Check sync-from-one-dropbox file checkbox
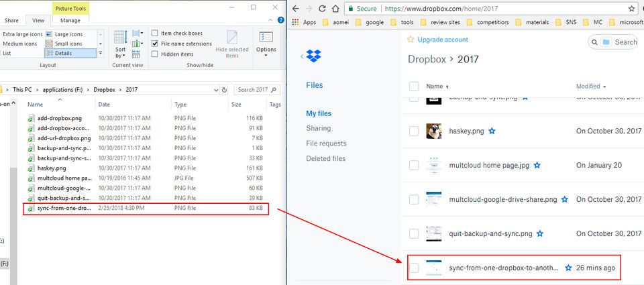 tap(414, 268)
